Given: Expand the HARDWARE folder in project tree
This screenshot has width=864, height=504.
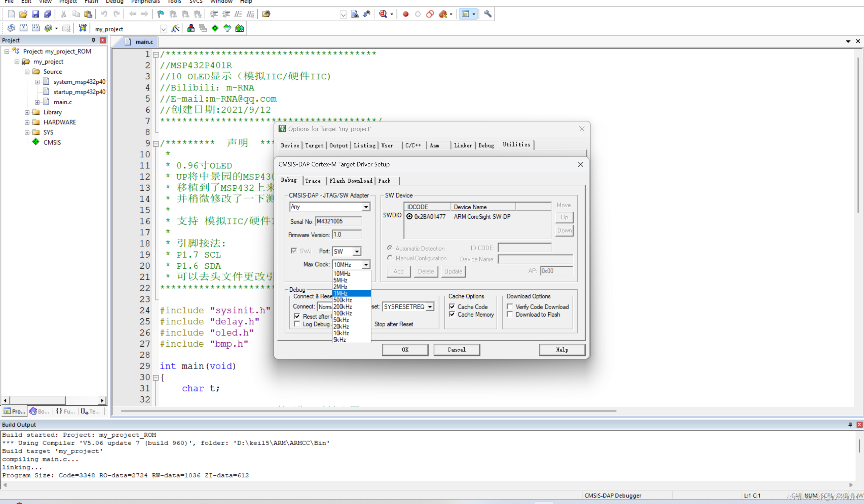Looking at the screenshot, I should [x=27, y=123].
